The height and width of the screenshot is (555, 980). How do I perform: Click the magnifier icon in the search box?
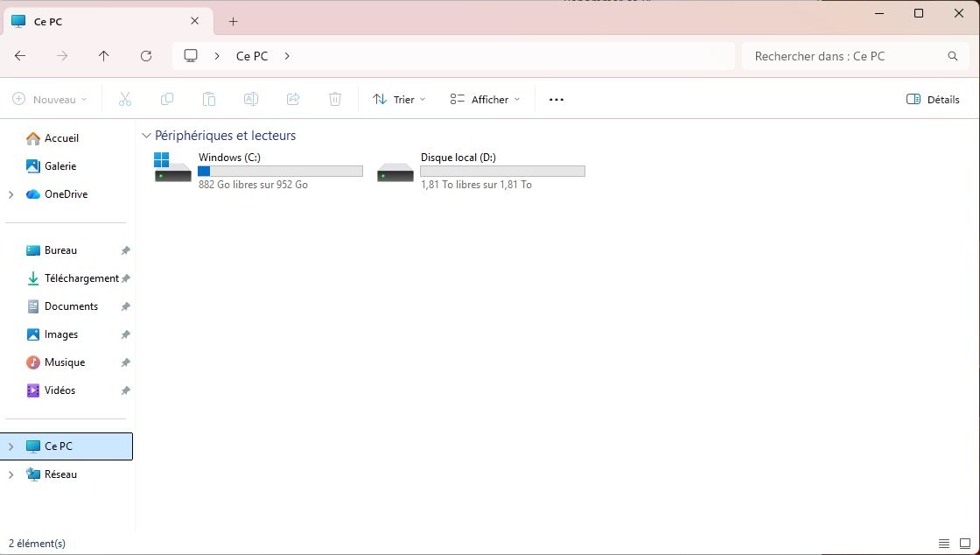(x=953, y=56)
